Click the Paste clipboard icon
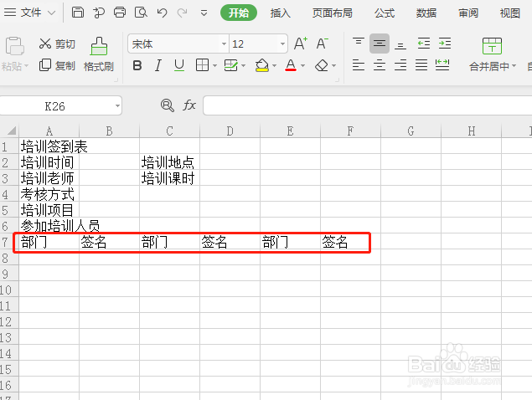This screenshot has width=532, height=400. (x=14, y=46)
